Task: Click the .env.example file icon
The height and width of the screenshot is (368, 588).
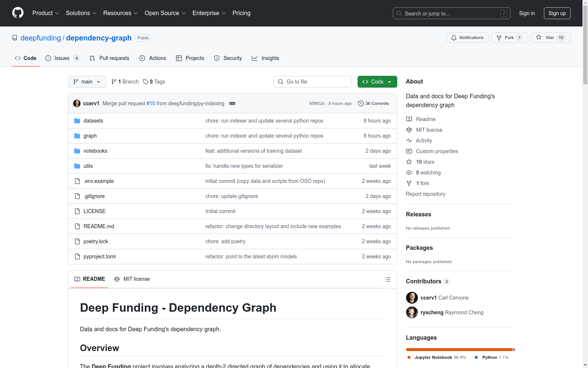Action: coord(77,181)
